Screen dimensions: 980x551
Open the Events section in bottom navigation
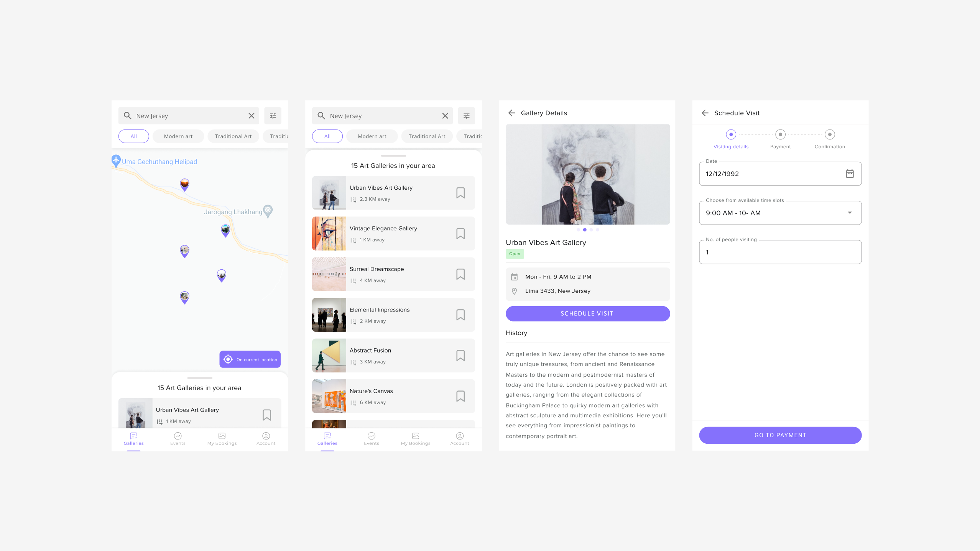point(178,439)
